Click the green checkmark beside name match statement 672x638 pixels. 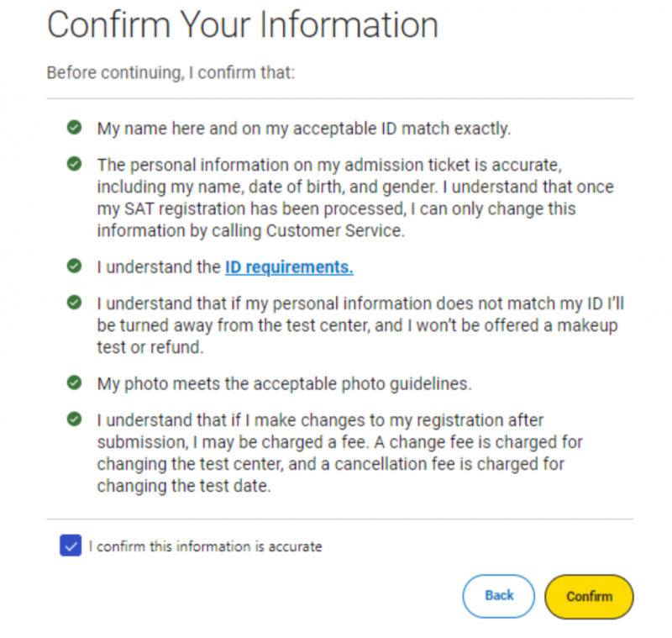click(74, 127)
